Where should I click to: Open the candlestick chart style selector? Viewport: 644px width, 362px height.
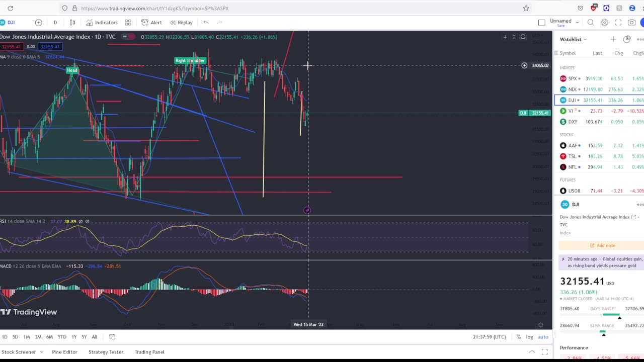72,22
